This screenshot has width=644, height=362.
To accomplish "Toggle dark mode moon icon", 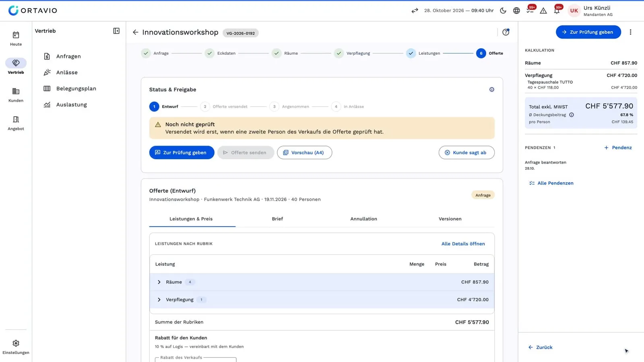I will tap(503, 10).
